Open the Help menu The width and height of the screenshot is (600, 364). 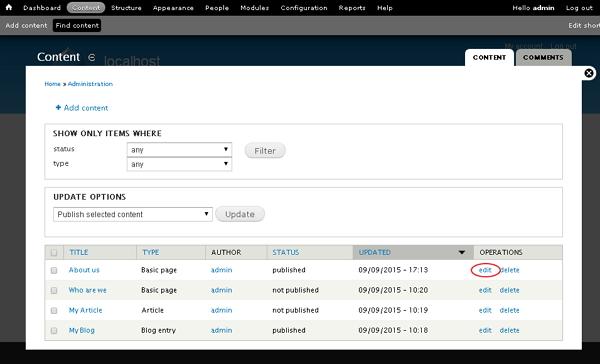tap(385, 8)
